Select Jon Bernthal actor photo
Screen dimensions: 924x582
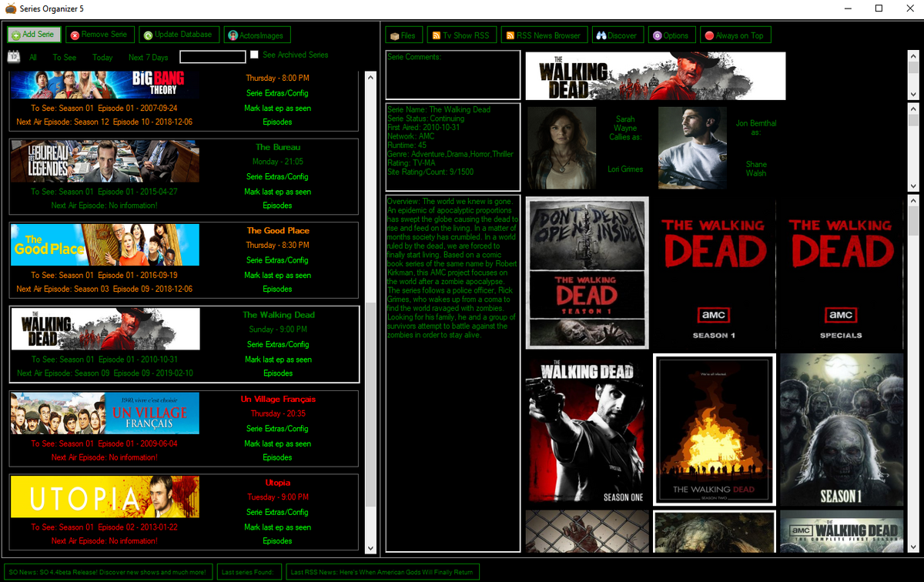(693, 148)
